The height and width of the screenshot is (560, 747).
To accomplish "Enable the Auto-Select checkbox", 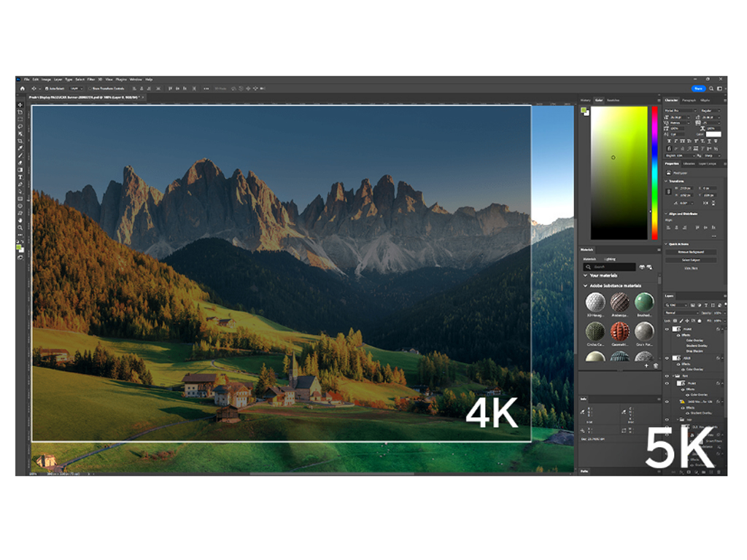I will tap(47, 88).
